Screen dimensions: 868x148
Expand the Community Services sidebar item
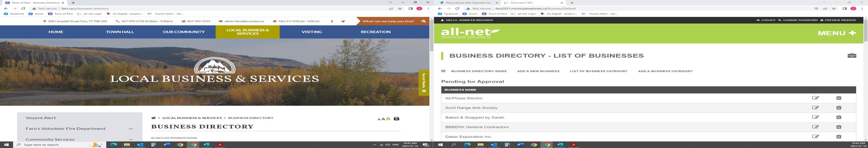click(x=131, y=139)
